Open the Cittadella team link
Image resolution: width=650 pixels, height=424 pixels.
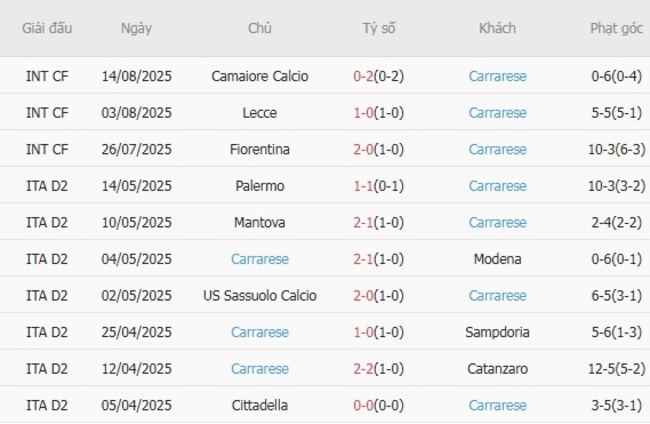point(260,405)
